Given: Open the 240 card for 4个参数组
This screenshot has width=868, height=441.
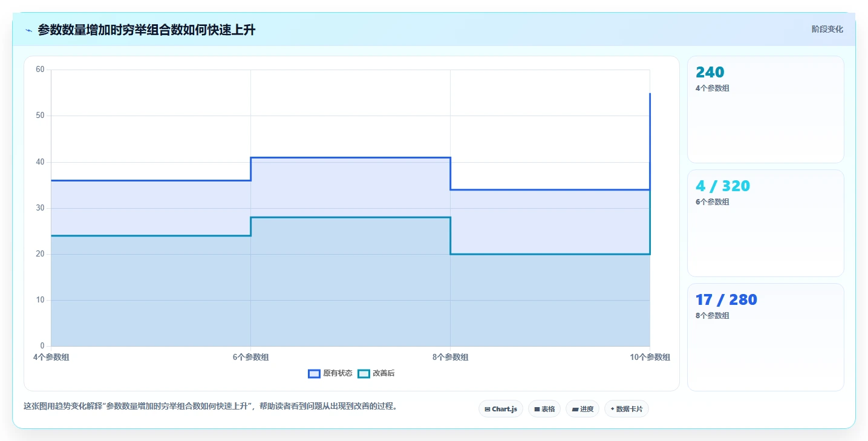Looking at the screenshot, I should [766, 109].
